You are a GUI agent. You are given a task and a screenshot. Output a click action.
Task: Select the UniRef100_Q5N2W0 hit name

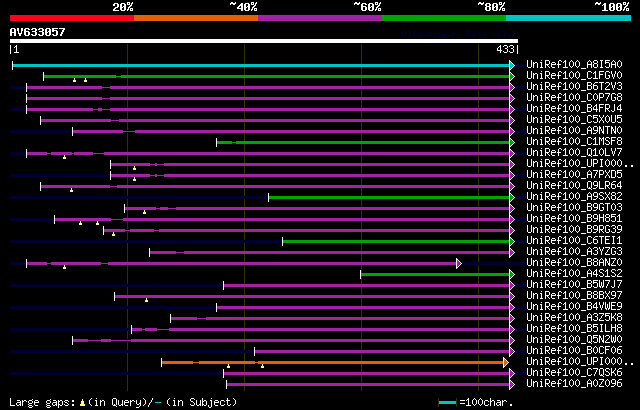click(574, 340)
